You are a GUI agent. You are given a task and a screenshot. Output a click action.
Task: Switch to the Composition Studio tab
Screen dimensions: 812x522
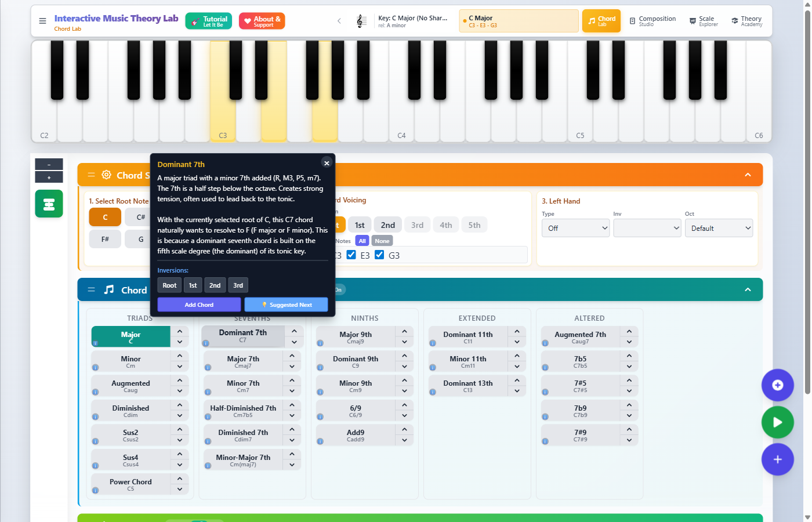pyautogui.click(x=652, y=21)
